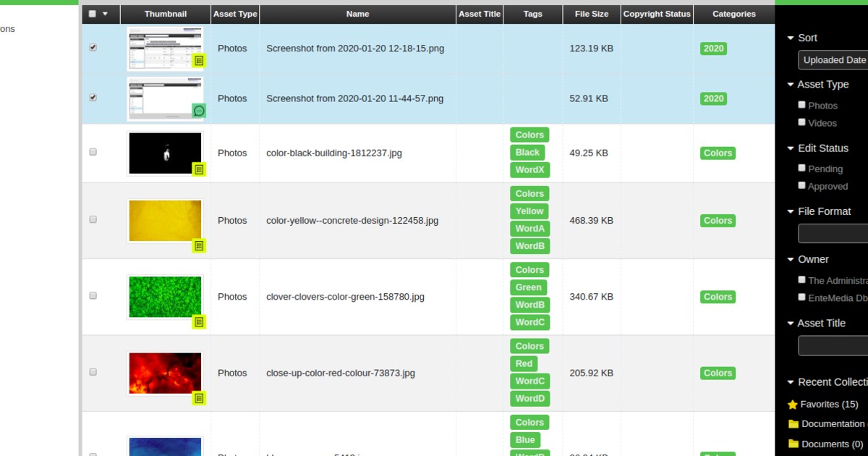This screenshot has height=456, width=868.
Task: Click the 468.39 KB file size cell
Action: pyautogui.click(x=592, y=221)
